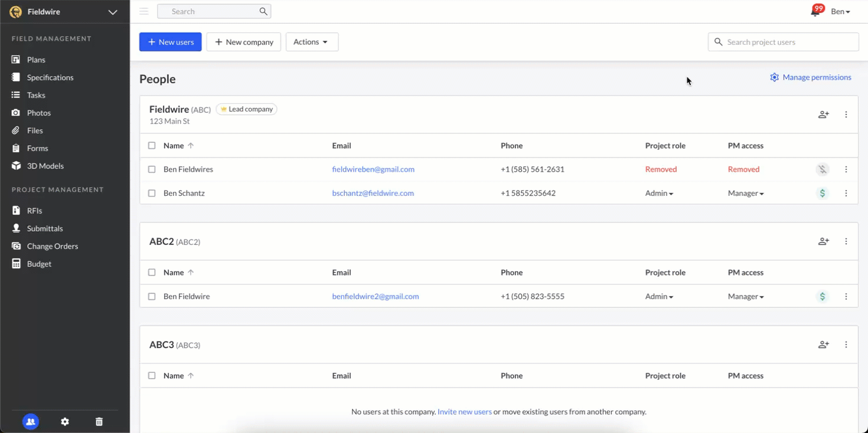
Task: Expand the Actions dropdown
Action: click(312, 42)
